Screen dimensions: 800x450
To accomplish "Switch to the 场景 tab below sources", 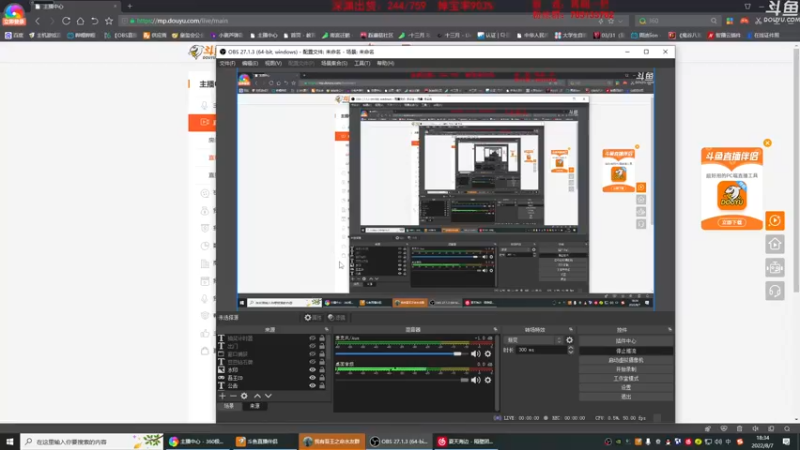I will 229,406.
